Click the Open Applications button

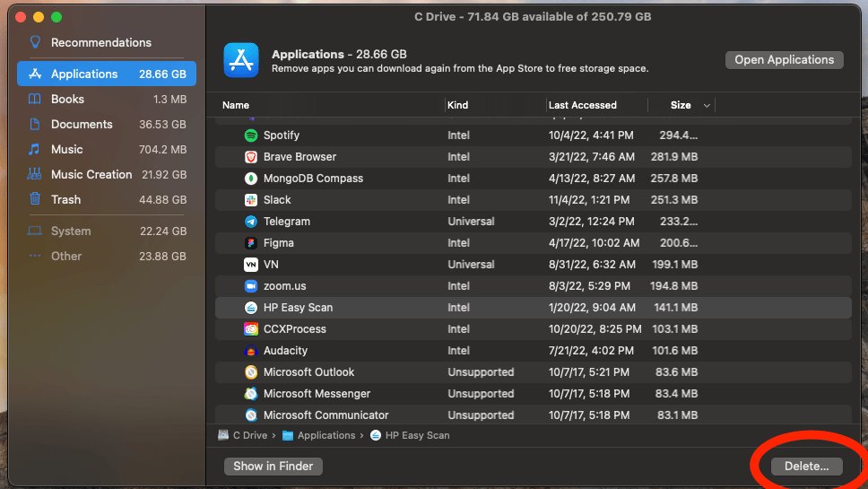click(x=784, y=60)
